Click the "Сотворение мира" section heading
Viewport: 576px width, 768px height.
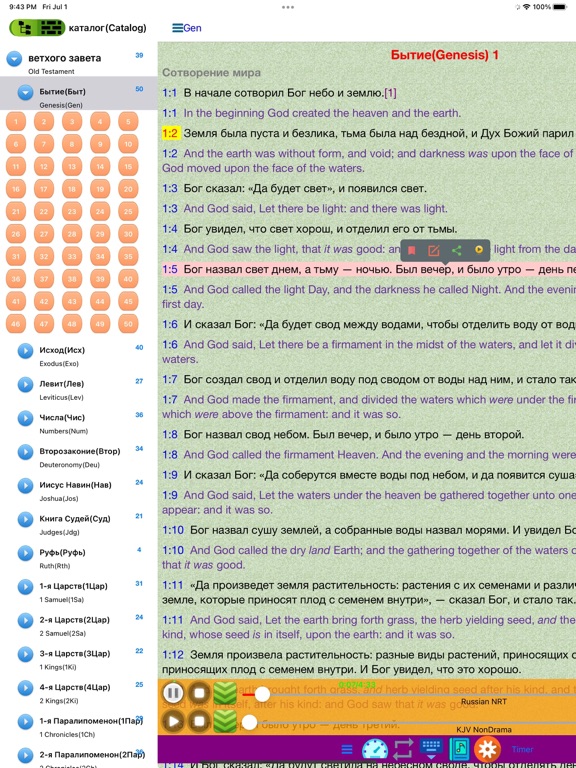(212, 72)
